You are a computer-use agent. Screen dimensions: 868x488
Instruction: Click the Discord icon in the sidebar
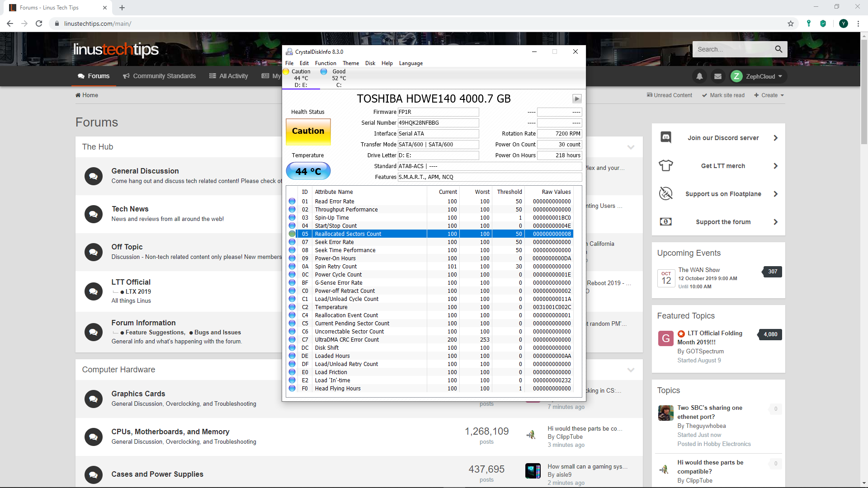click(666, 137)
